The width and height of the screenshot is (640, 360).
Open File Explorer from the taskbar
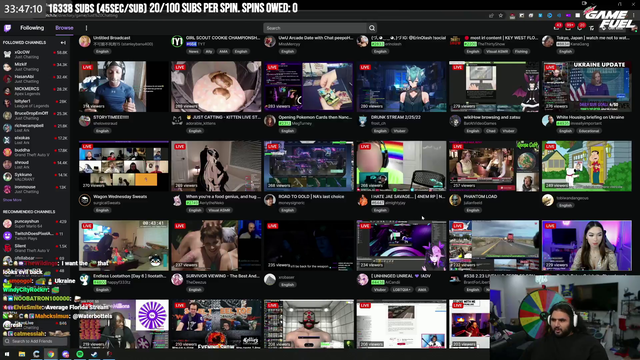click(x=22, y=354)
